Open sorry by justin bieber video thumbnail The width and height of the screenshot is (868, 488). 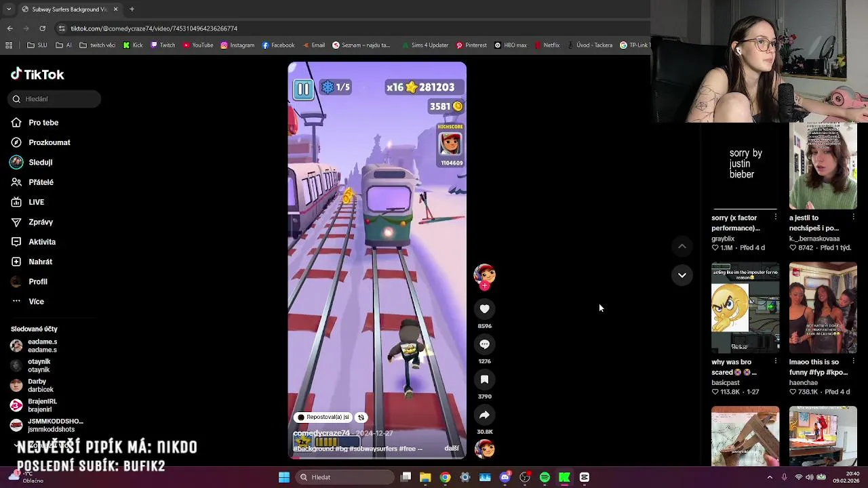coord(745,165)
